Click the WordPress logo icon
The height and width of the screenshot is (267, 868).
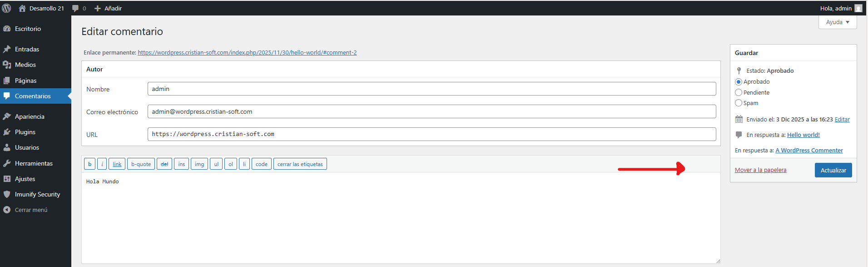tap(7, 8)
